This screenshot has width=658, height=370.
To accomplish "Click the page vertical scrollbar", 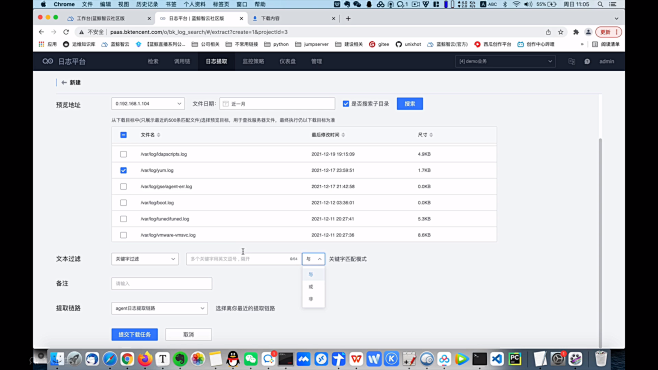I will pyautogui.click(x=600, y=243).
